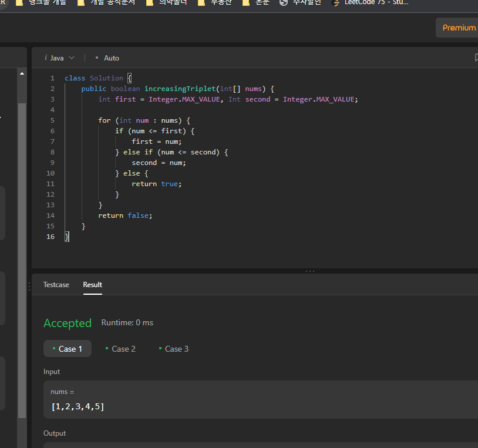478x448 pixels.
Task: Click the 'Accepted' status text
Action: click(x=68, y=323)
